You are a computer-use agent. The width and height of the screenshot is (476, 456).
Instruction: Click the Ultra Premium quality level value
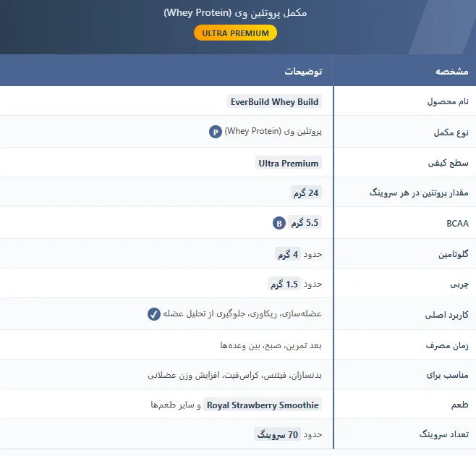pos(289,163)
